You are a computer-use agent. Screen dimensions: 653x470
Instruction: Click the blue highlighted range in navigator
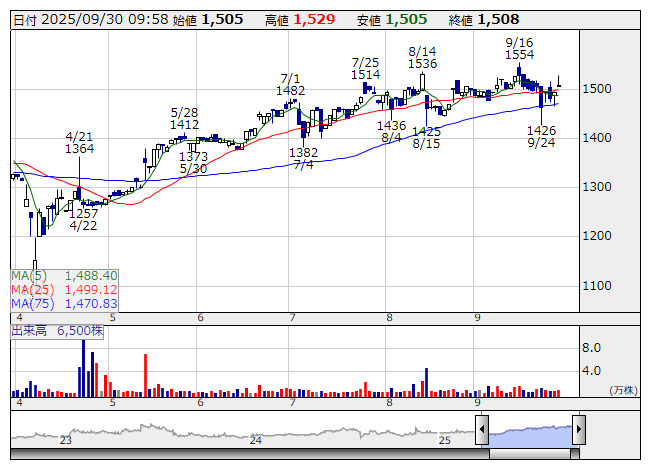coord(530,432)
